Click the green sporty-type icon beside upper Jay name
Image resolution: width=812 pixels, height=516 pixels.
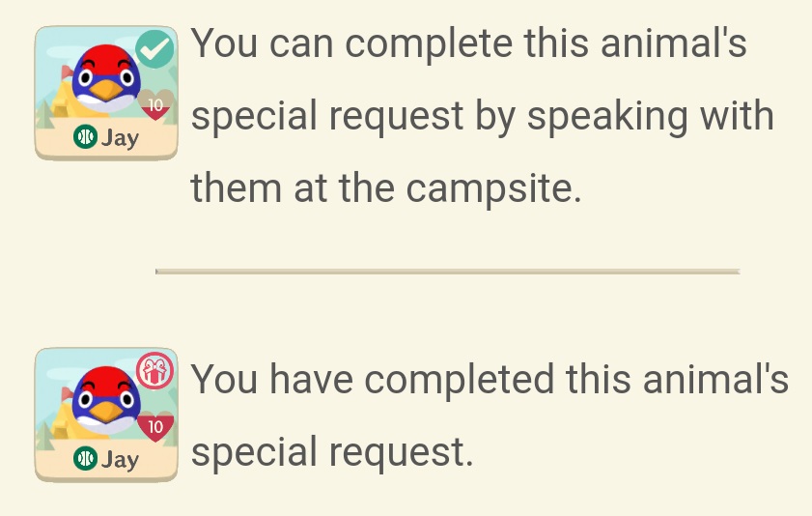coord(85,137)
